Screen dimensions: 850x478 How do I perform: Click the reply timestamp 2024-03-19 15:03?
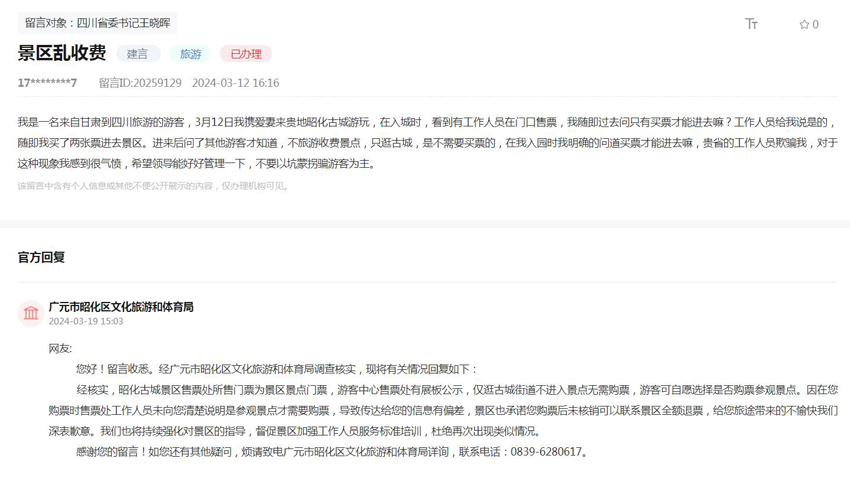pos(86,322)
